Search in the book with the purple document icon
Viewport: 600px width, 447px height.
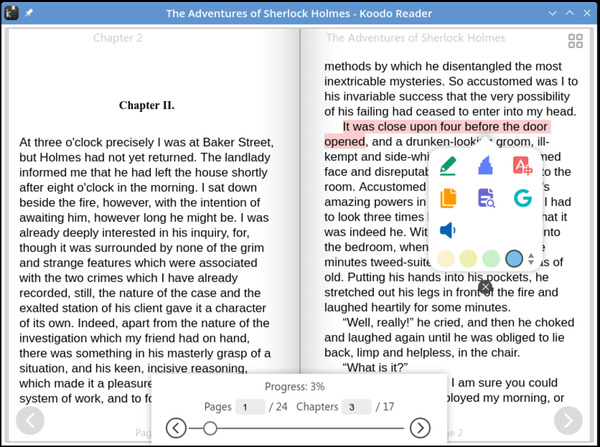486,198
